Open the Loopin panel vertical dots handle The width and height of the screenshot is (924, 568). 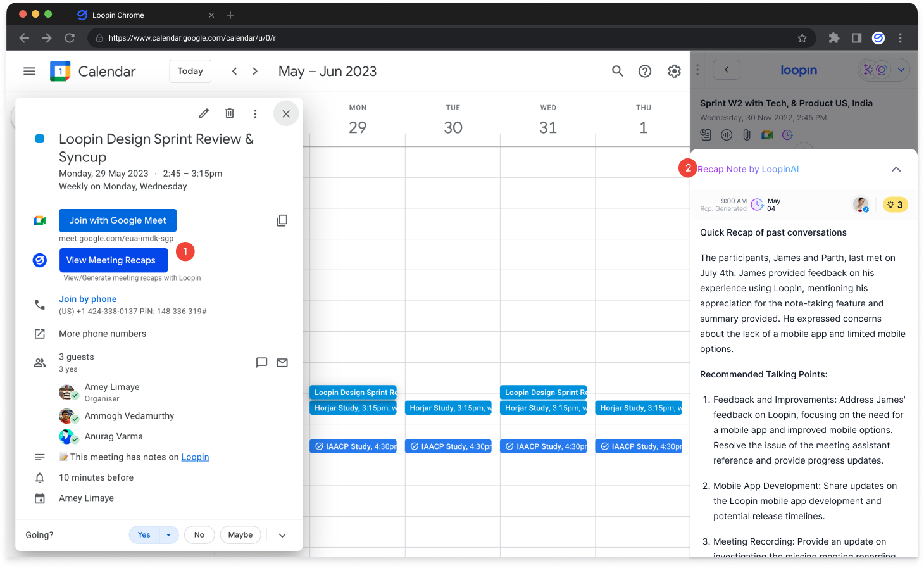point(697,70)
